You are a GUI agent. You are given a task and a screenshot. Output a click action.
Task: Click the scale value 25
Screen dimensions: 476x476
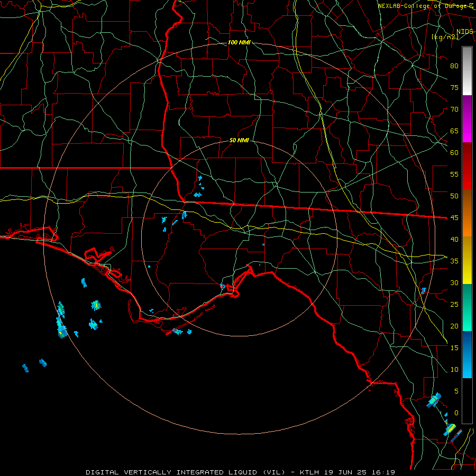[x=454, y=305]
